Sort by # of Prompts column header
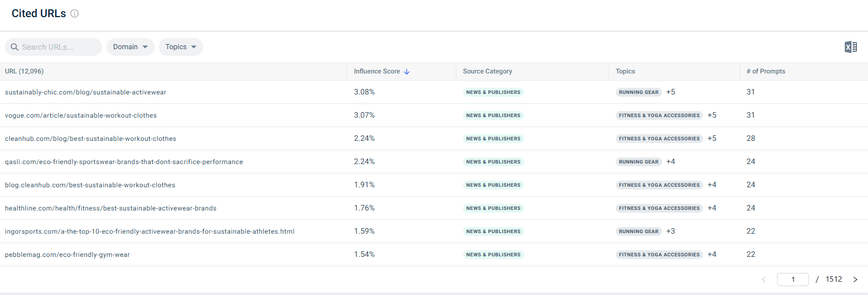Viewport: 868px width, 295px height. click(765, 71)
